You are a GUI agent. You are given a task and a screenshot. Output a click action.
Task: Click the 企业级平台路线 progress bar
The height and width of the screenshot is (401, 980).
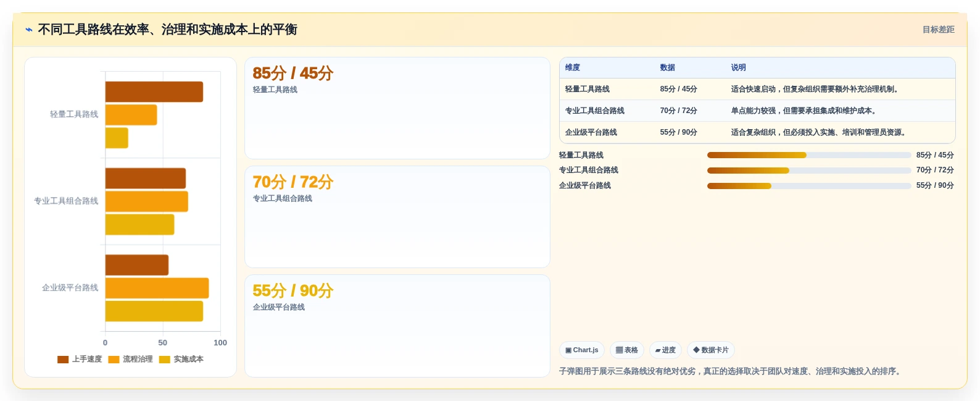pyautogui.click(x=809, y=186)
